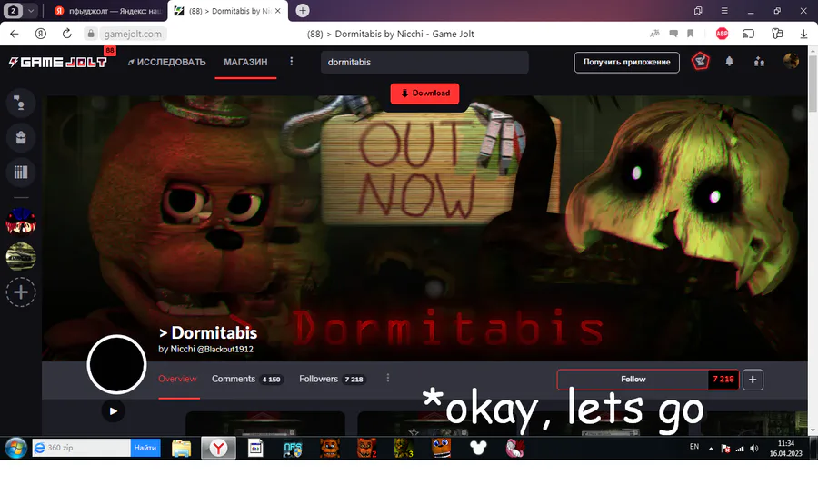818x504 pixels.
Task: Open the three-dot menu next to МАГАЗИН
Action: 292,62
